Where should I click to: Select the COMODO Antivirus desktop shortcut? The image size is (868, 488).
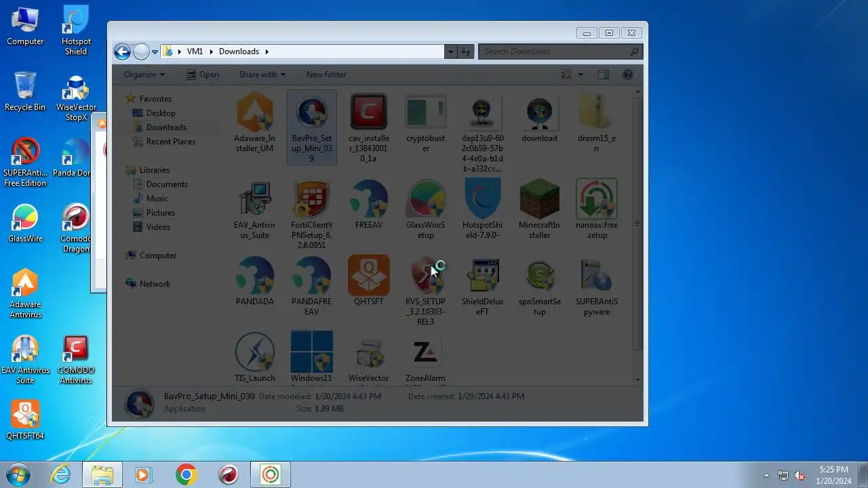(75, 360)
